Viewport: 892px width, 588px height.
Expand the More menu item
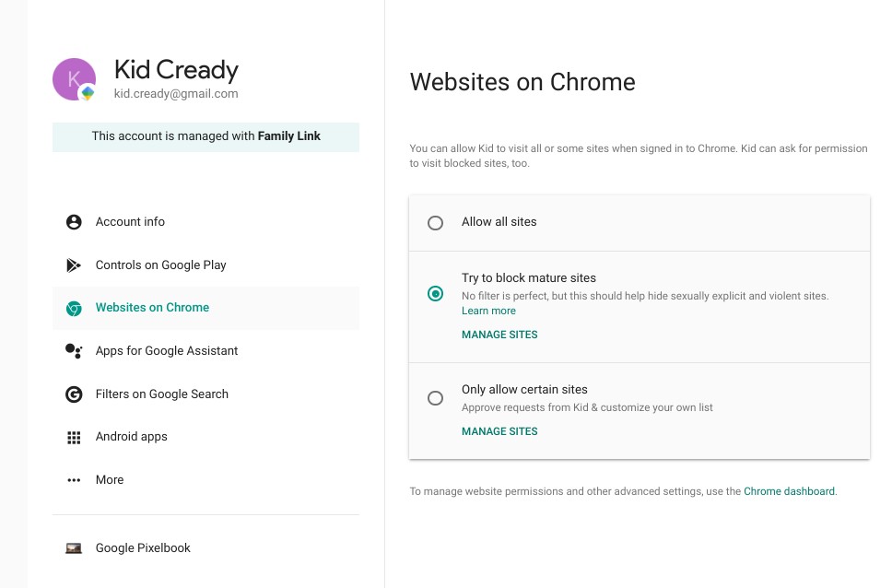coord(205,480)
